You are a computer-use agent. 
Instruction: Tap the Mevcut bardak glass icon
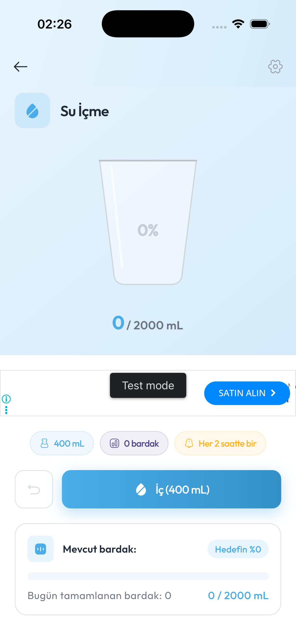click(40, 549)
